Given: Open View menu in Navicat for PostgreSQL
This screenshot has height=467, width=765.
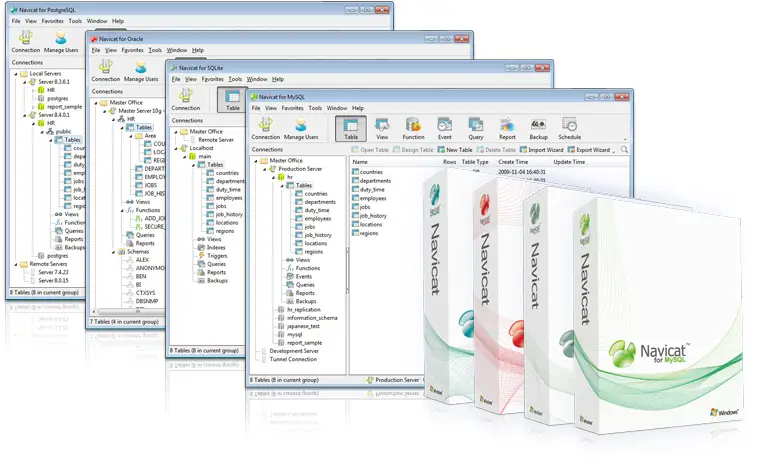Looking at the screenshot, I should click(x=31, y=21).
